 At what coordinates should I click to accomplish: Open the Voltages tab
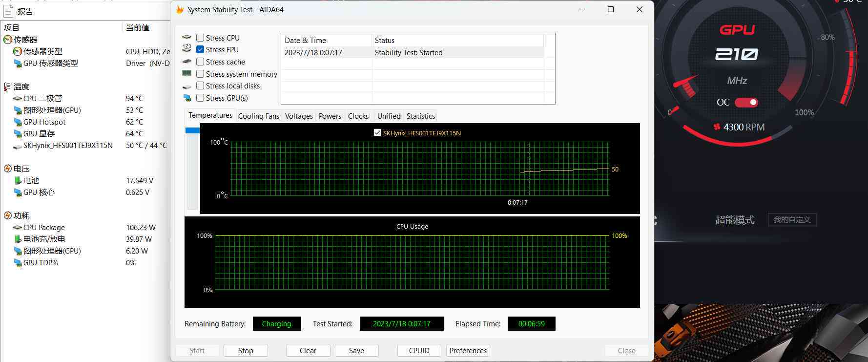coord(299,116)
